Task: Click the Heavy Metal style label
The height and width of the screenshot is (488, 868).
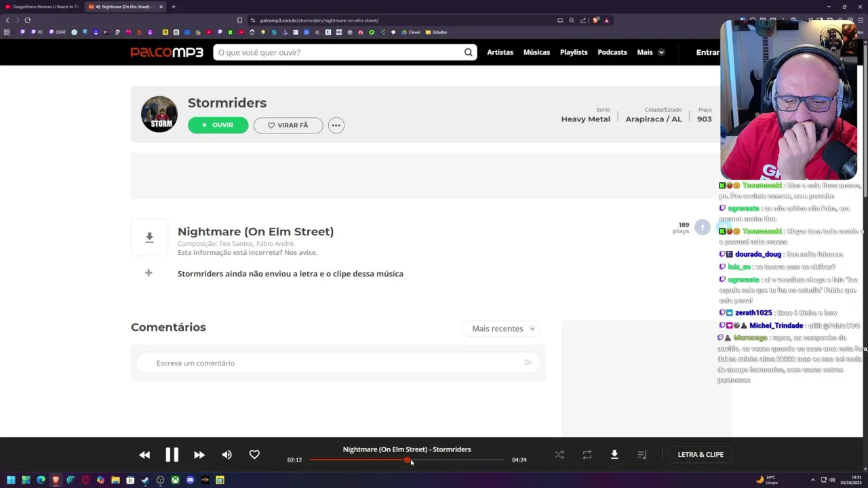Action: [x=585, y=119]
